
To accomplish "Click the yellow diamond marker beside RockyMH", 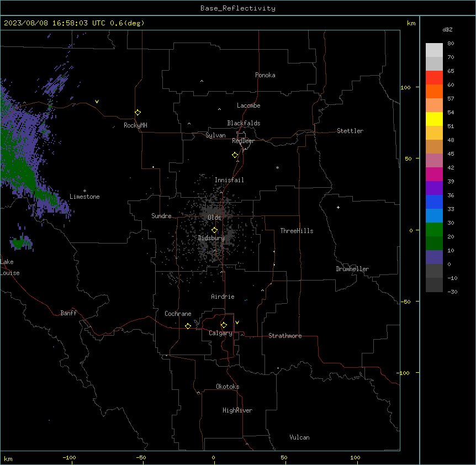I will tap(137, 112).
